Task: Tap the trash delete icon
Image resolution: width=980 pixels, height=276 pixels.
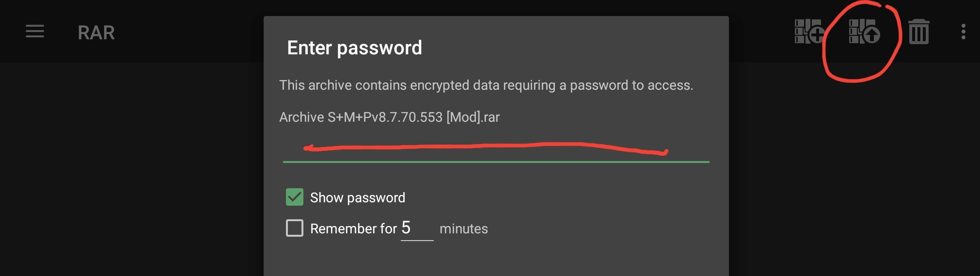Action: [918, 32]
